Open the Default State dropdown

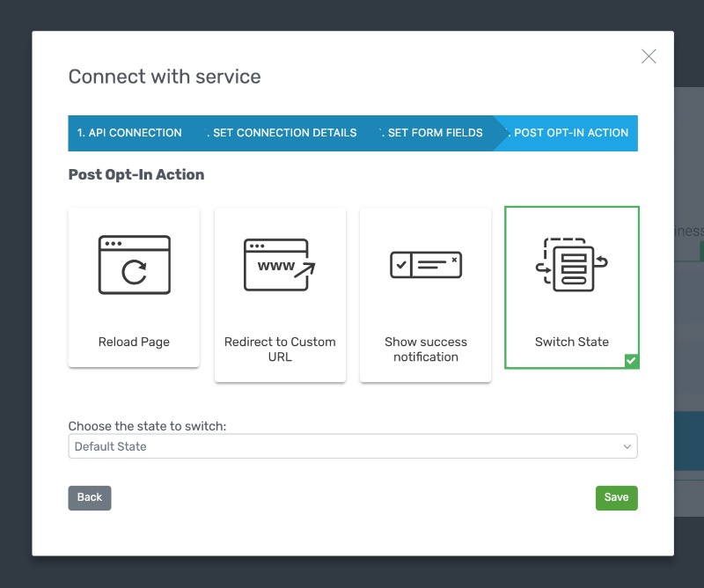coord(353,446)
